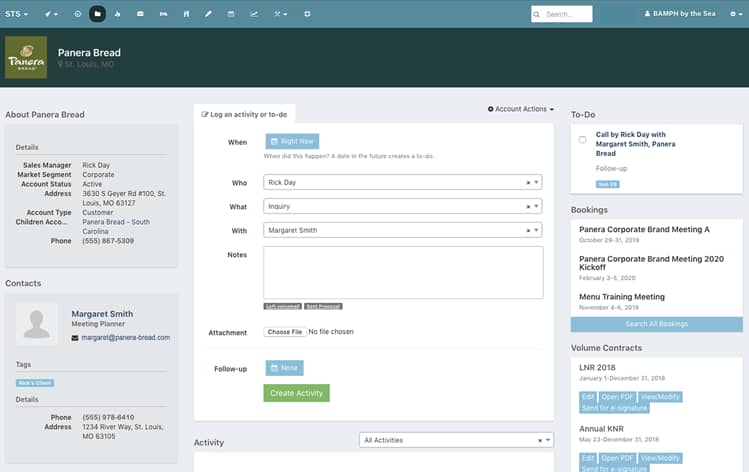Open Panera Corporate Brand Meeting 2020 Kickoff
The width and height of the screenshot is (749, 472).
[x=651, y=263]
